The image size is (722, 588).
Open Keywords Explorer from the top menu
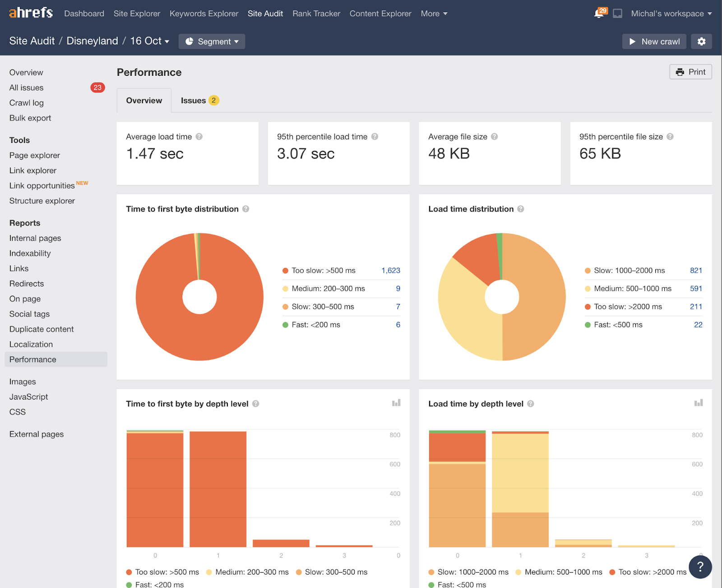click(x=204, y=14)
